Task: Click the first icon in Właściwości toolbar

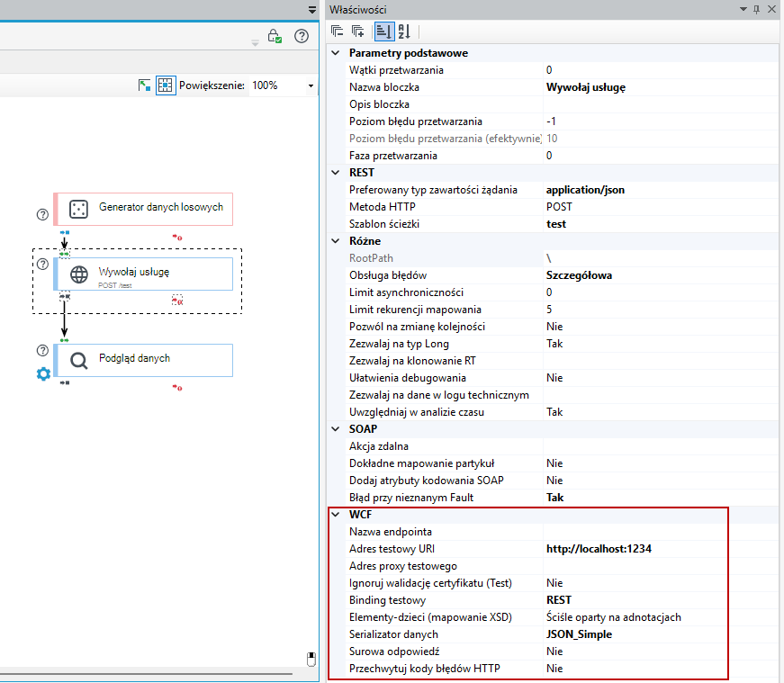Action: [x=337, y=31]
